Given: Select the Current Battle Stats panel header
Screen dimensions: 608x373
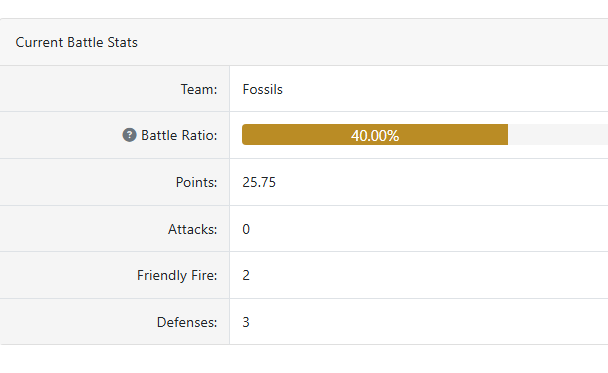Looking at the screenshot, I should click(x=304, y=42).
